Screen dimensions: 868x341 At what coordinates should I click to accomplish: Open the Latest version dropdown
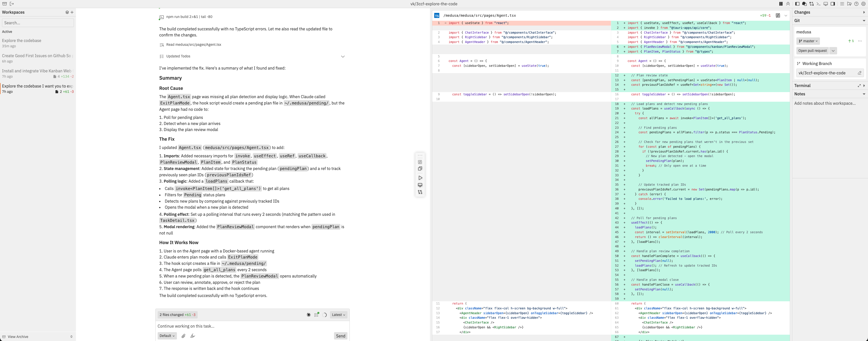pyautogui.click(x=338, y=314)
